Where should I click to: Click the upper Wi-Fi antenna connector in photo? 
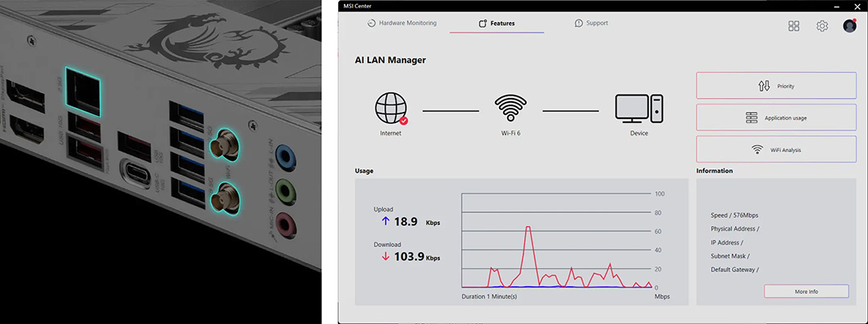pos(223,146)
